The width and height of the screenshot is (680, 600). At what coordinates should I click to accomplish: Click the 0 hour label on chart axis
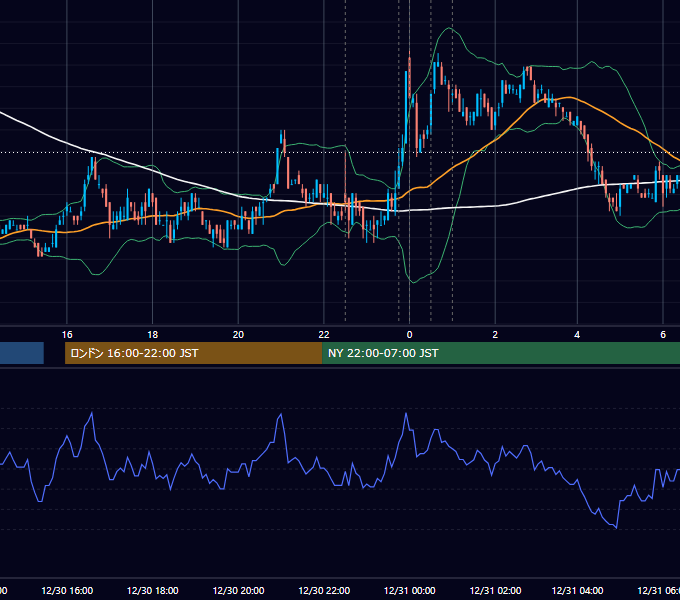[409, 335]
